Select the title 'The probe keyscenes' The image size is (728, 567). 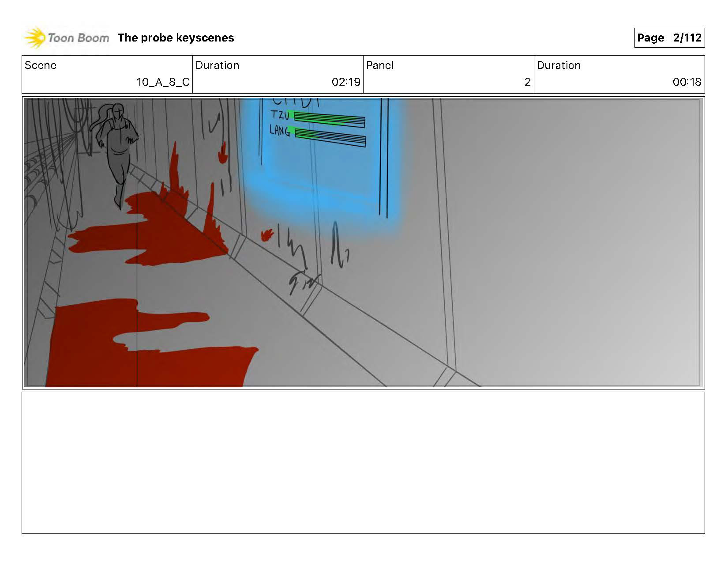pyautogui.click(x=176, y=38)
